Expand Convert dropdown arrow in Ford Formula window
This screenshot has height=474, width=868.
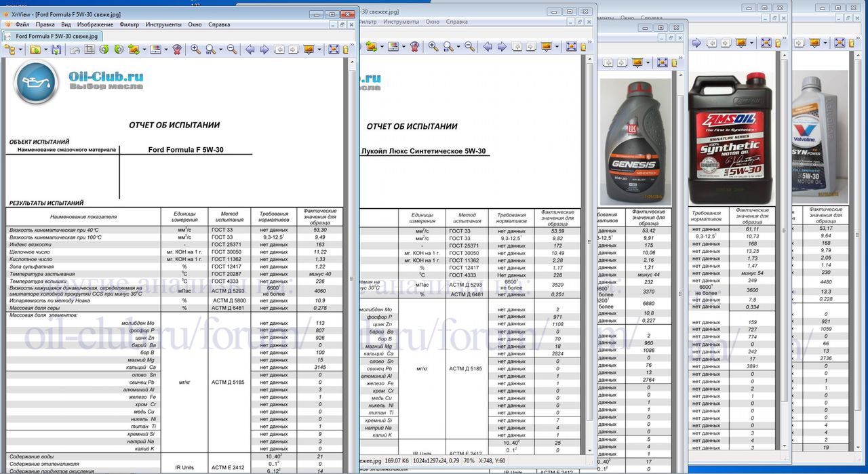pyautogui.click(x=143, y=50)
